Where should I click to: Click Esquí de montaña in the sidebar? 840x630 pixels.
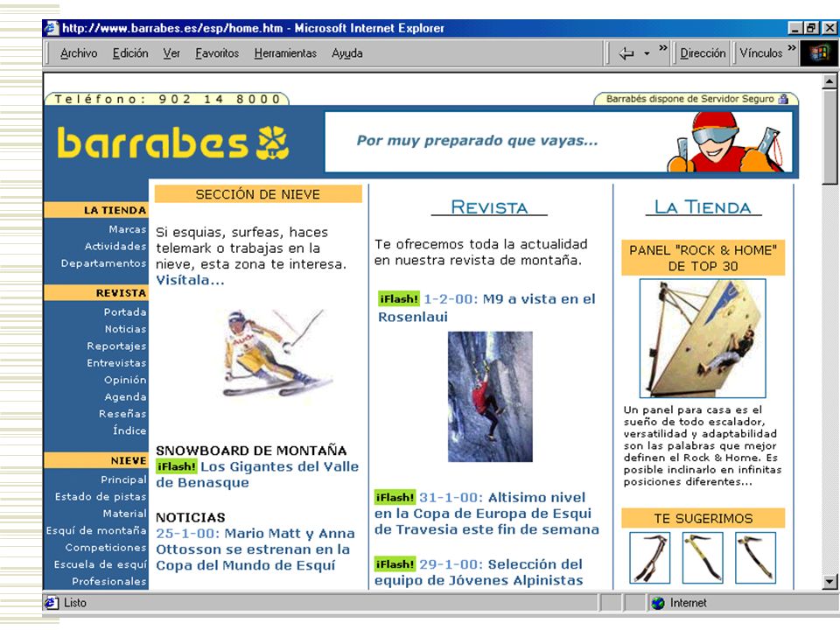(x=96, y=530)
